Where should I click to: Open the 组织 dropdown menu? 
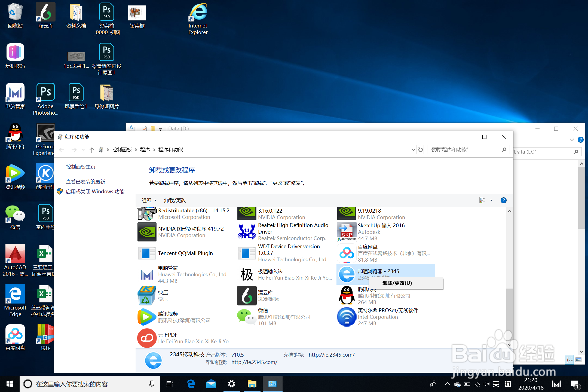coord(149,200)
